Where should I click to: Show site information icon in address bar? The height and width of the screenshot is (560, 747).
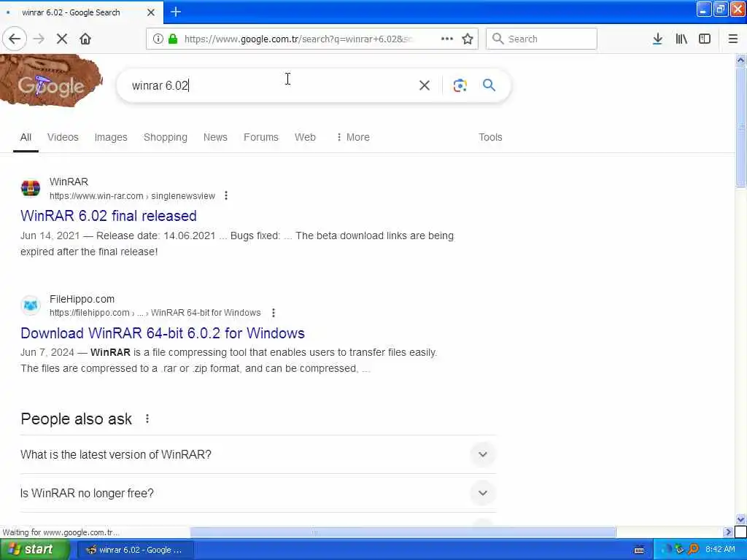(x=158, y=39)
